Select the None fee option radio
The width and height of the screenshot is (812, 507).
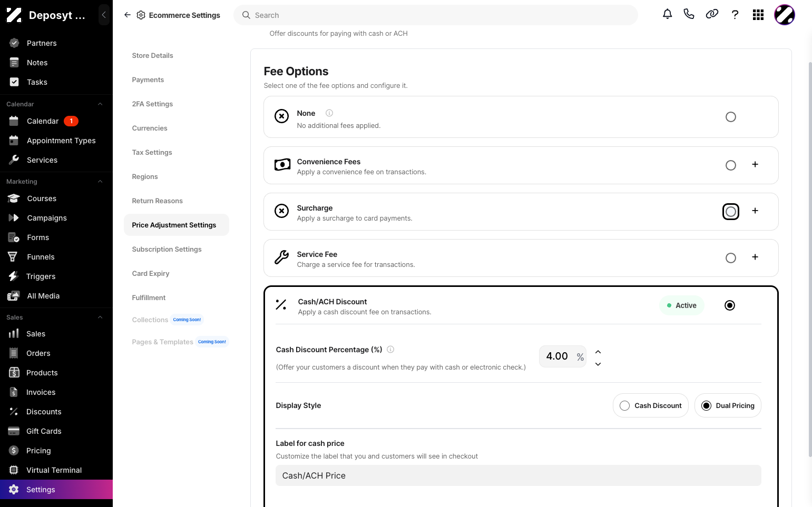pyautogui.click(x=731, y=117)
